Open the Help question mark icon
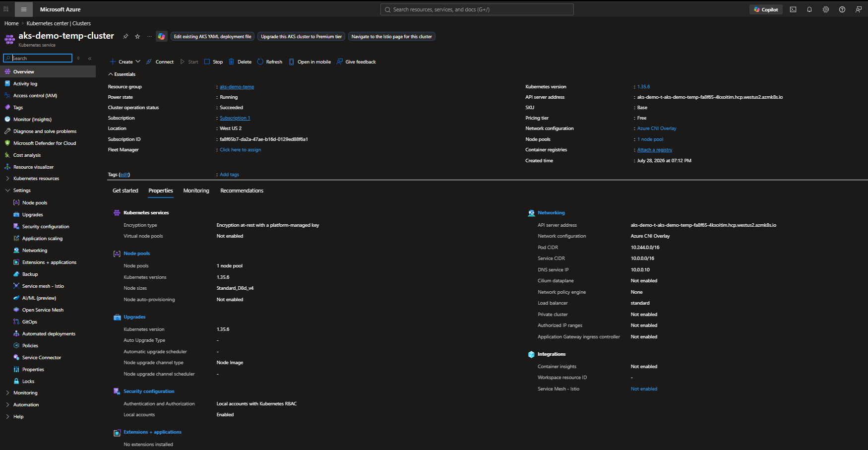The width and height of the screenshot is (868, 450). point(842,9)
